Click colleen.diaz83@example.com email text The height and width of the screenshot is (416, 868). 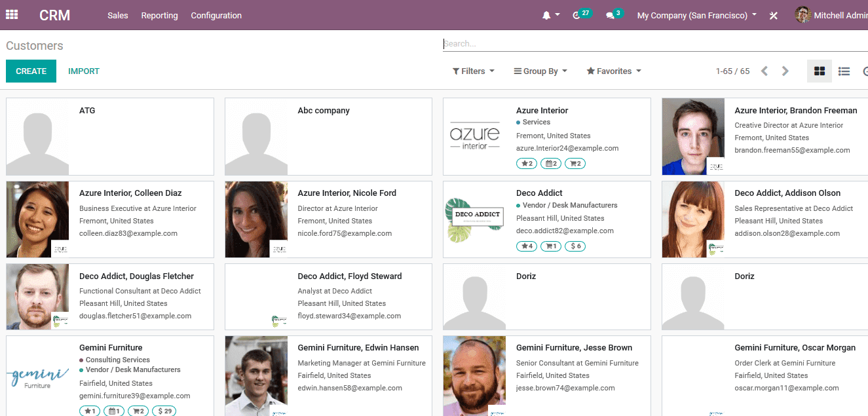(x=128, y=233)
